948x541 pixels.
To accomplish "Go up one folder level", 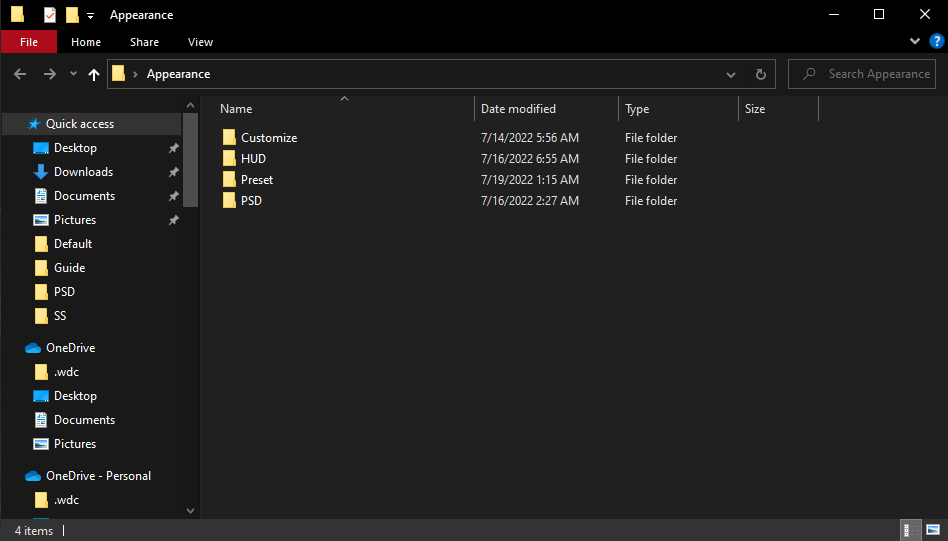I will pos(94,74).
